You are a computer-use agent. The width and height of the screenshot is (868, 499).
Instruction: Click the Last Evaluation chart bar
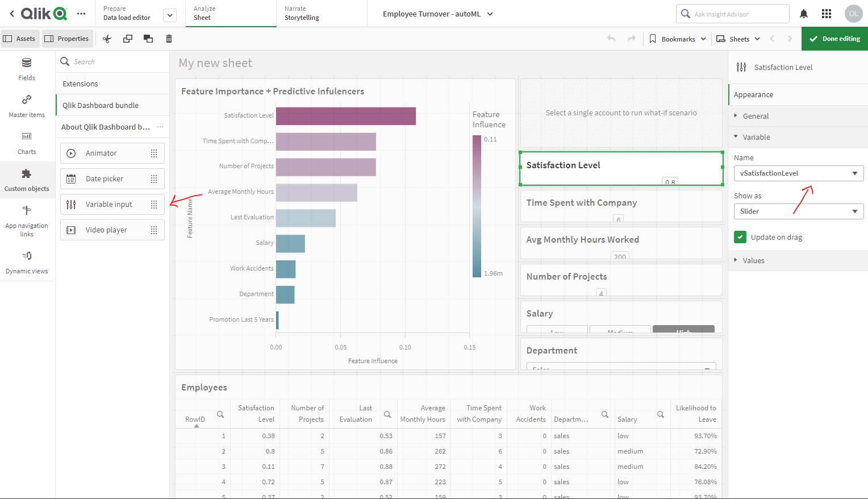pyautogui.click(x=306, y=218)
